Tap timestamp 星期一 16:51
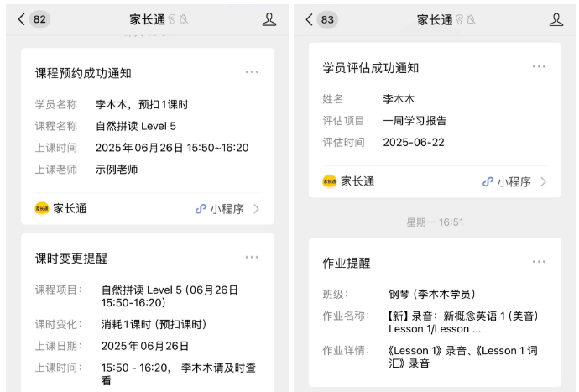Image resolution: width=579 pixels, height=392 pixels. (x=435, y=222)
